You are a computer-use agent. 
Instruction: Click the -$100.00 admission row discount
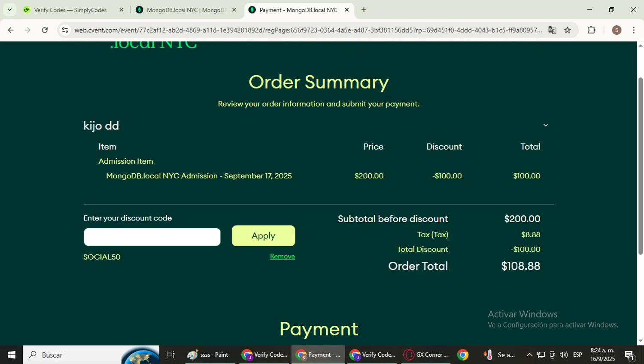coord(447,176)
